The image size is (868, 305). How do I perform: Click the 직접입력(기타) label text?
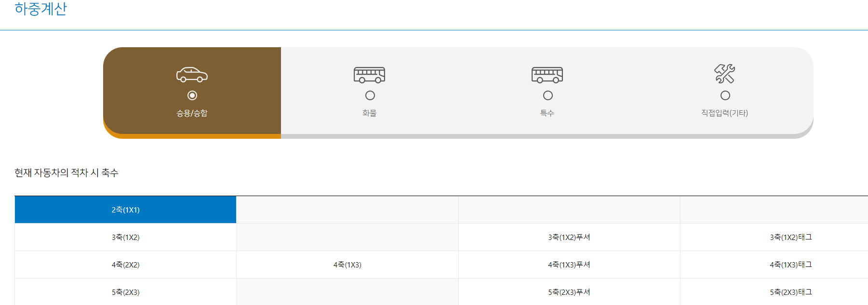click(x=724, y=113)
